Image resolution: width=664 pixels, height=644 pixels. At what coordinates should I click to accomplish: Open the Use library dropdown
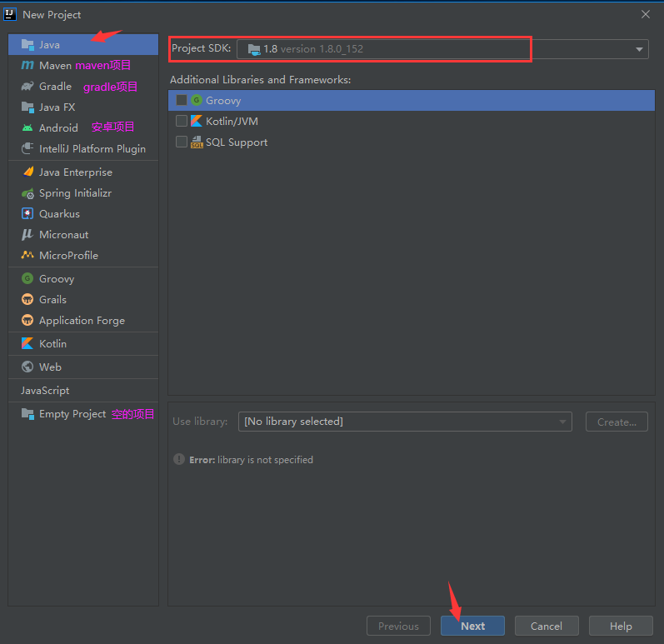pyautogui.click(x=405, y=422)
